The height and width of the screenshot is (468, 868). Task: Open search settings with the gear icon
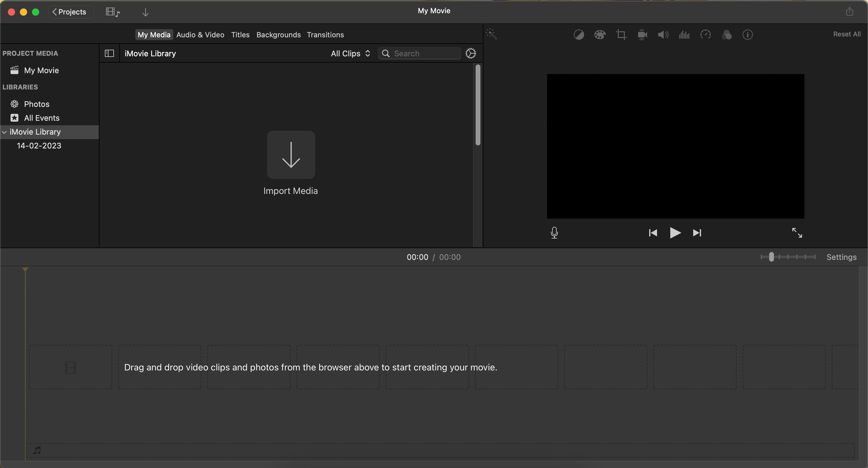[470, 53]
